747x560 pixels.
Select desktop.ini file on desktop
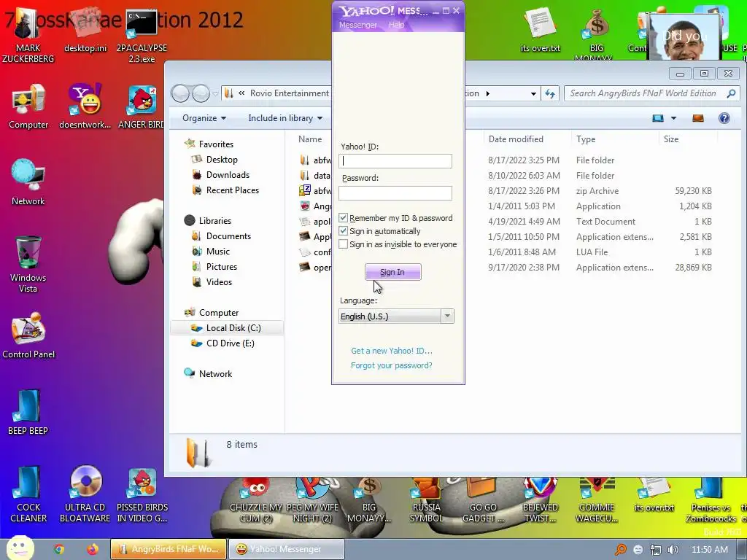85,29
